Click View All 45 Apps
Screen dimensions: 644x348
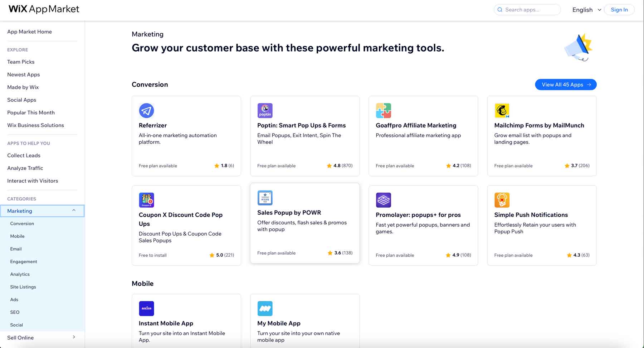click(x=566, y=84)
